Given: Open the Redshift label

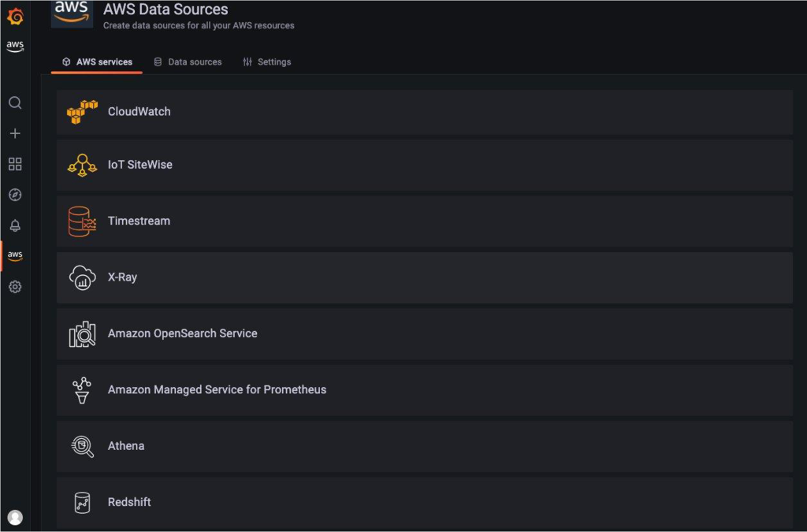Looking at the screenshot, I should pyautogui.click(x=129, y=502).
